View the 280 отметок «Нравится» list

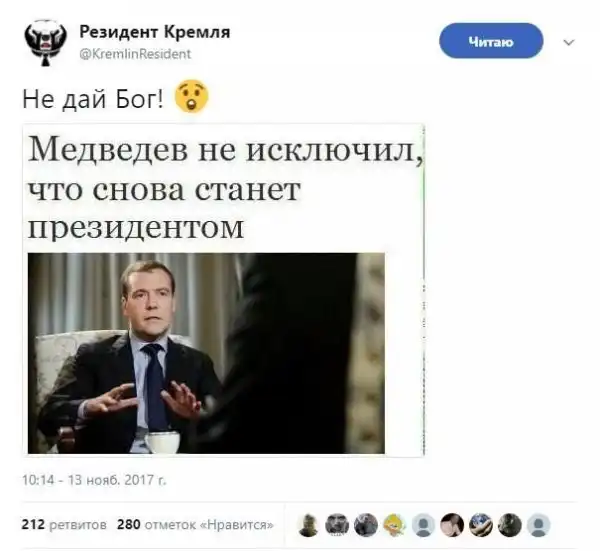click(195, 524)
